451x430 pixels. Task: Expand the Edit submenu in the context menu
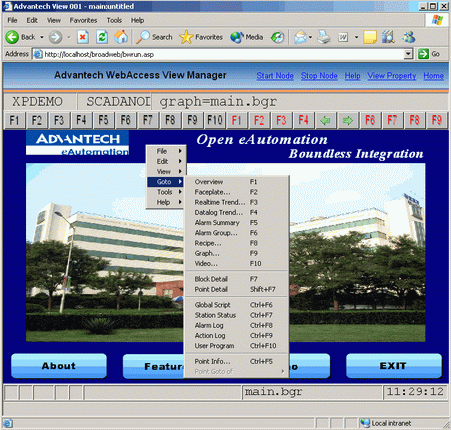click(166, 161)
